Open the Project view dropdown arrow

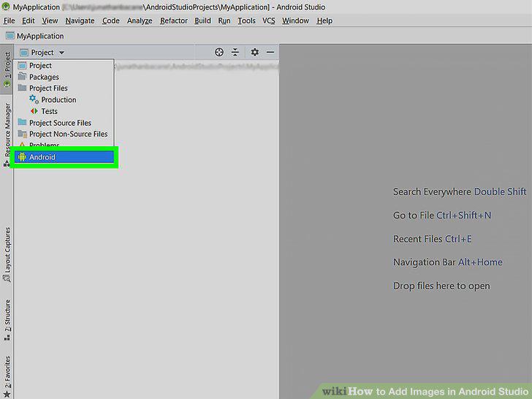[61, 53]
